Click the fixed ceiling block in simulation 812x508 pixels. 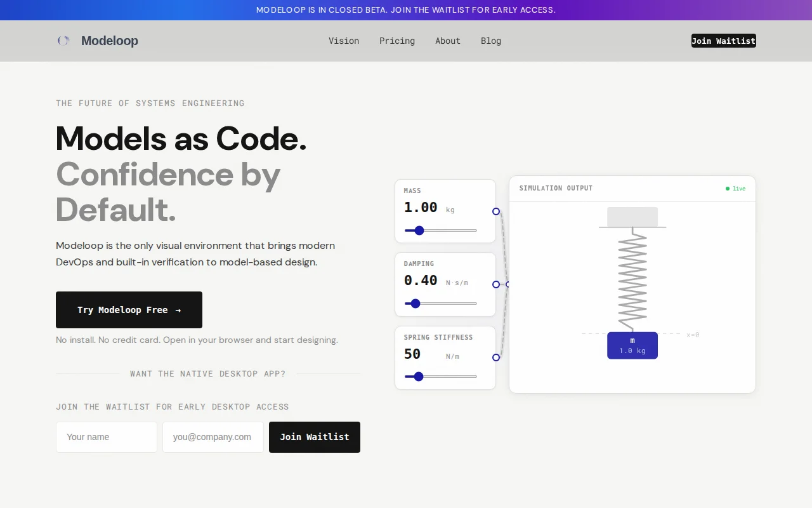(632, 217)
